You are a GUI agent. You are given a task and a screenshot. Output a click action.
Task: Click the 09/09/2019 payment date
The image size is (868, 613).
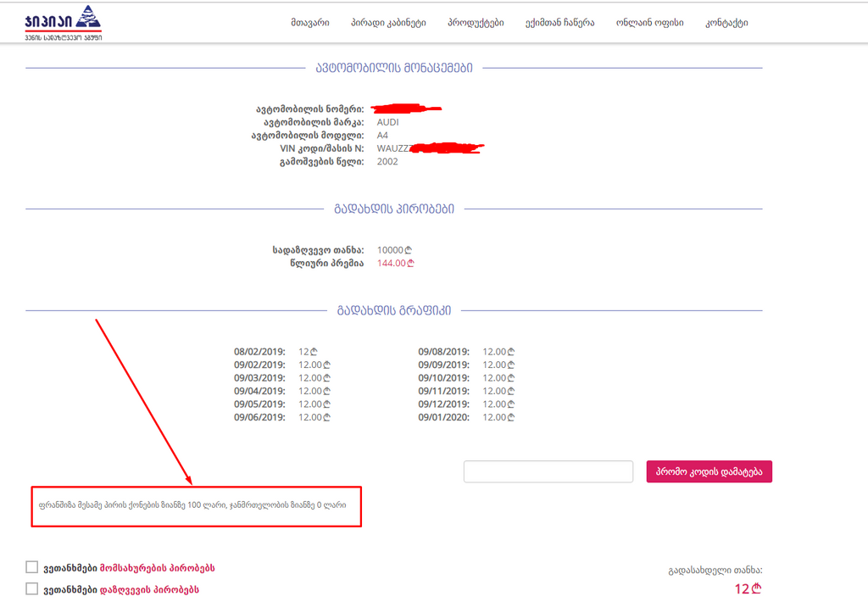(x=444, y=365)
